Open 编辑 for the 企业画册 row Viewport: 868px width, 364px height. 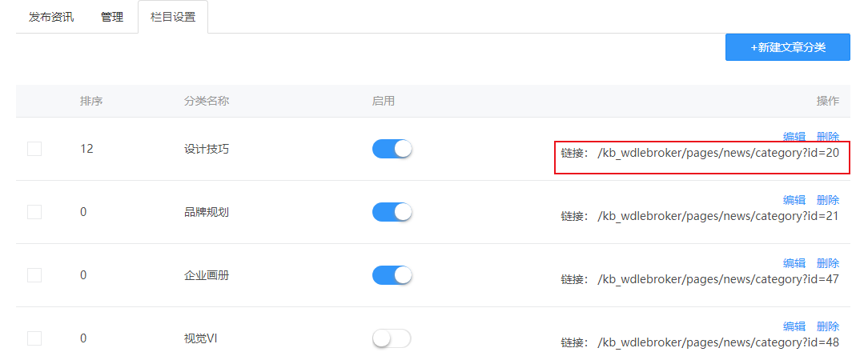click(794, 262)
